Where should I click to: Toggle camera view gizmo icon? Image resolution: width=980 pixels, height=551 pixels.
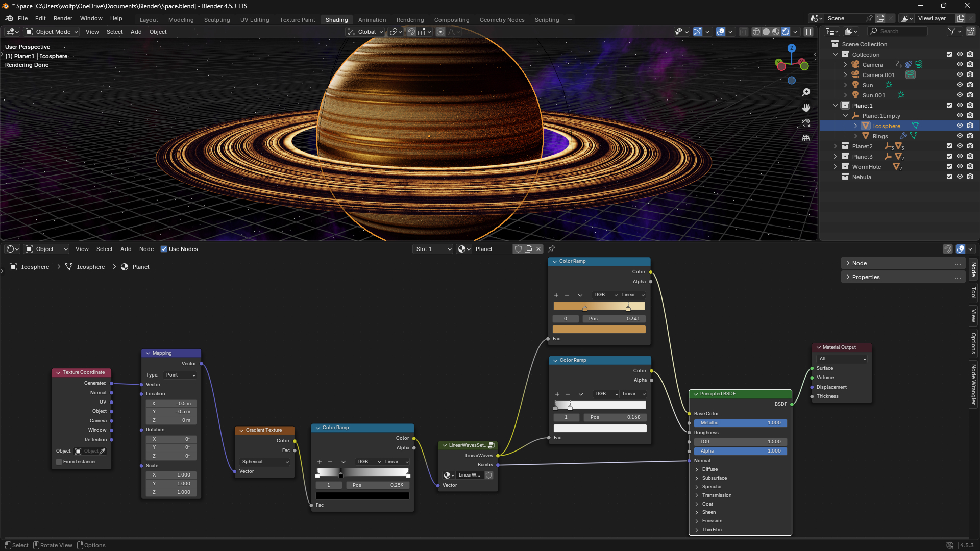point(806,123)
